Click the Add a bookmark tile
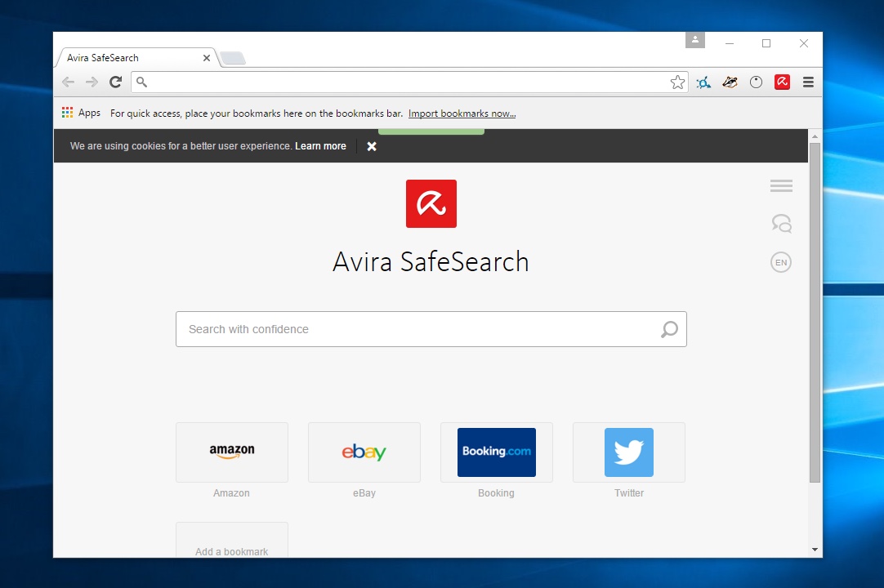This screenshot has width=884, height=588. tap(232, 542)
